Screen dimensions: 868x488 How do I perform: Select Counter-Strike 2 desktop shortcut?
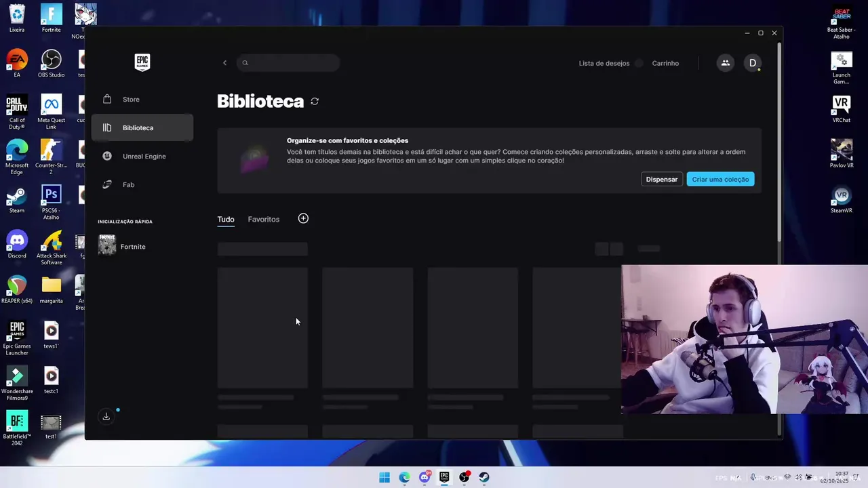pyautogui.click(x=51, y=157)
